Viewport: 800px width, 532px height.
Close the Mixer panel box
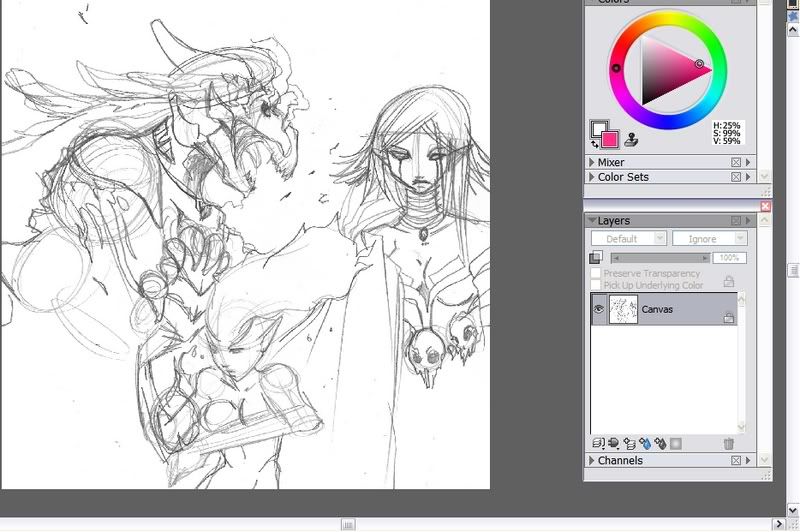pos(736,162)
